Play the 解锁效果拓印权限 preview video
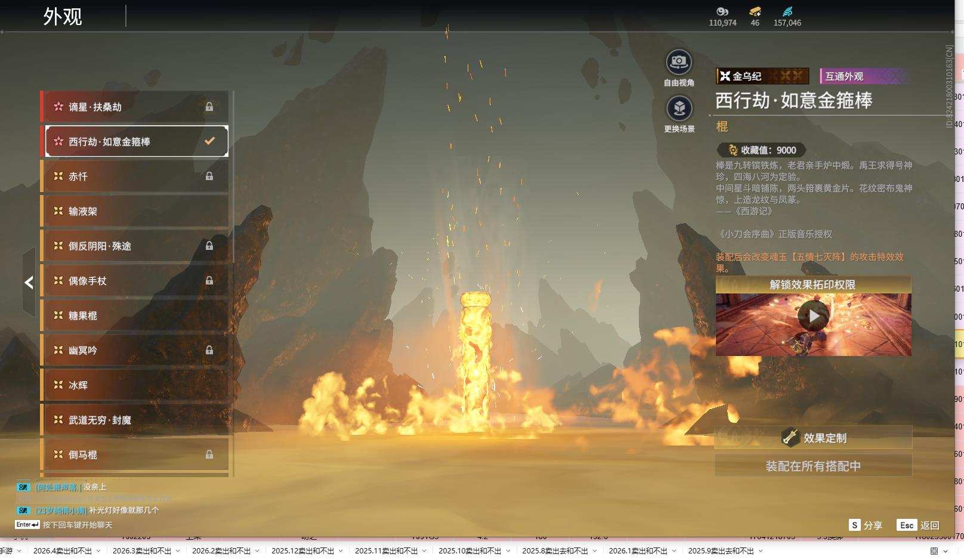964x560 pixels. [x=813, y=315]
